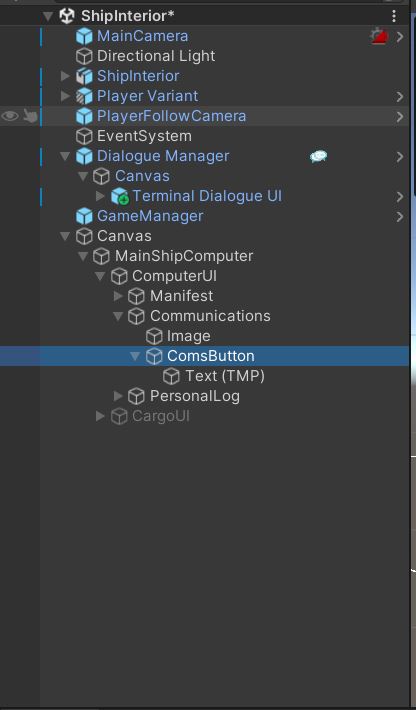
Task: Collapse the ComsButton tree arrow
Action: click(135, 356)
